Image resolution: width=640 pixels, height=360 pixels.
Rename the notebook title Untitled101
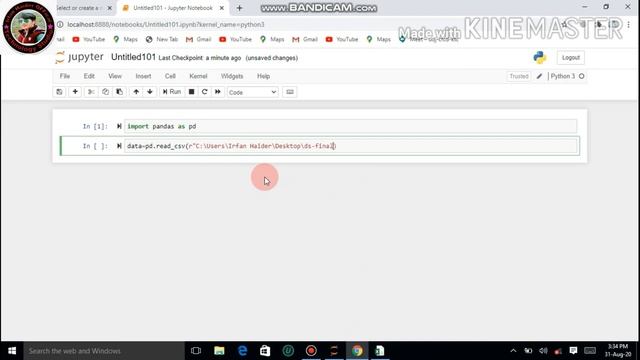pos(133,58)
